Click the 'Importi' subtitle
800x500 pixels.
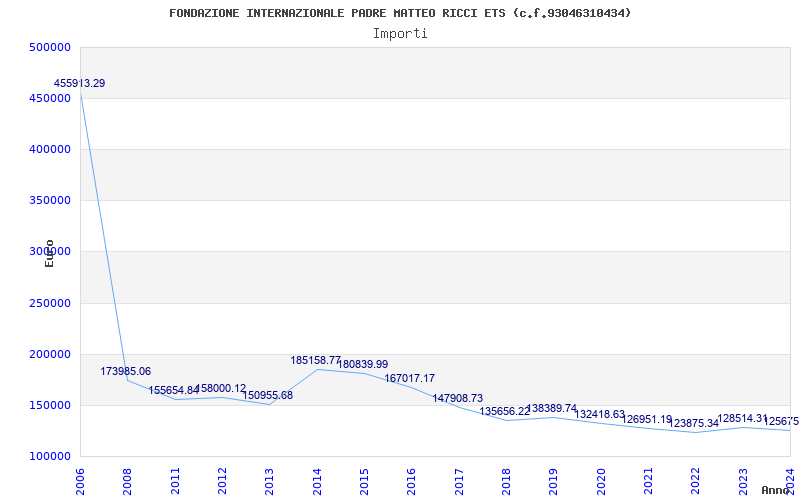(400, 34)
